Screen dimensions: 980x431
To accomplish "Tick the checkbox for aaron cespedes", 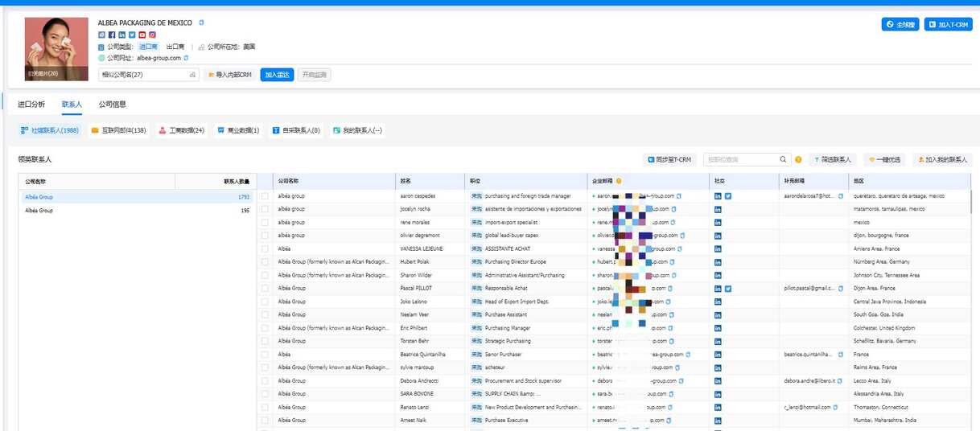I will 265,196.
